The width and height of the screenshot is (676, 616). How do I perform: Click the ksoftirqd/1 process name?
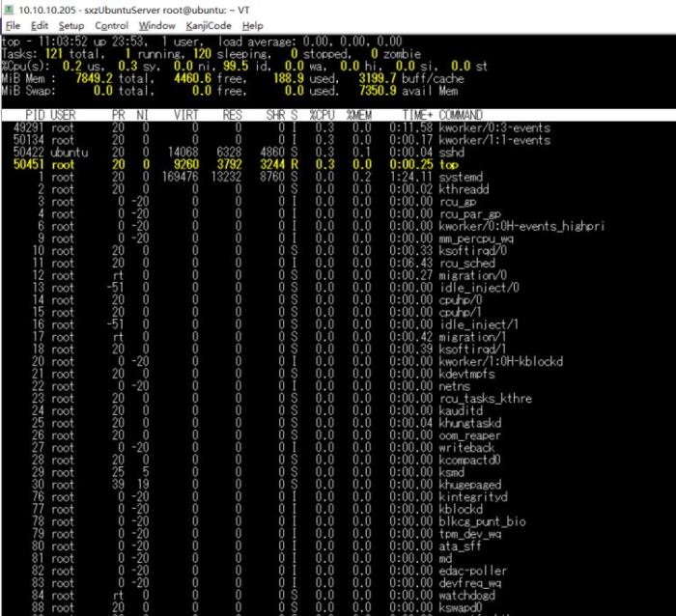tap(473, 350)
